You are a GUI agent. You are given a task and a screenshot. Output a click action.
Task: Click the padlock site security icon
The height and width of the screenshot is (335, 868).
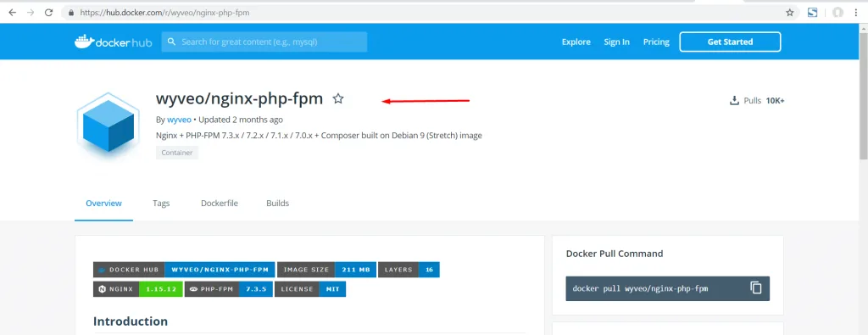click(71, 12)
